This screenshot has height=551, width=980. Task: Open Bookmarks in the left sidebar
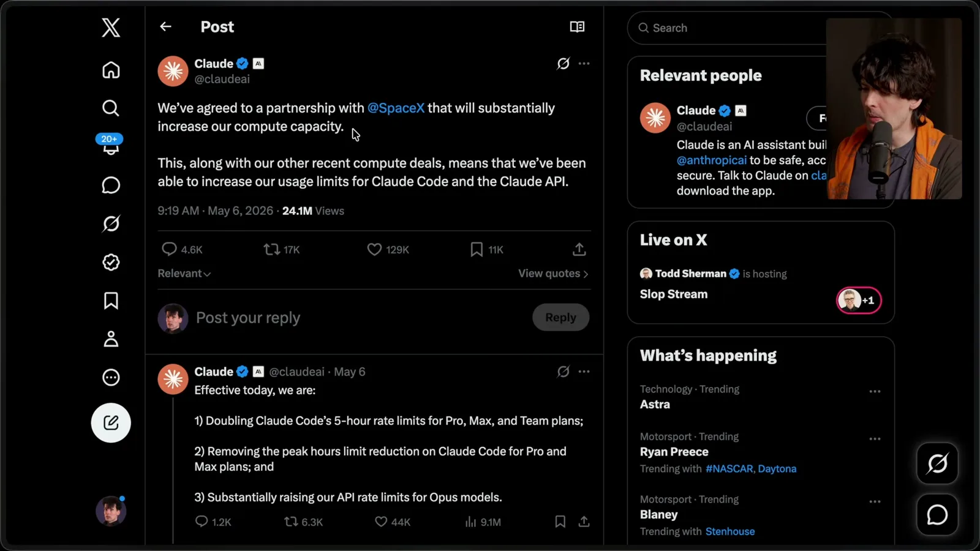111,301
